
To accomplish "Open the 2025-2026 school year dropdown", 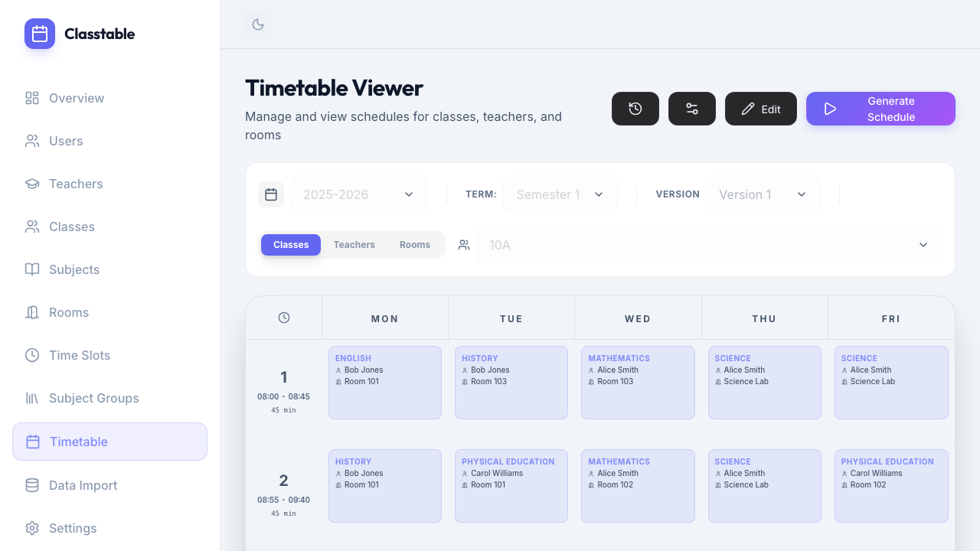I will [358, 194].
